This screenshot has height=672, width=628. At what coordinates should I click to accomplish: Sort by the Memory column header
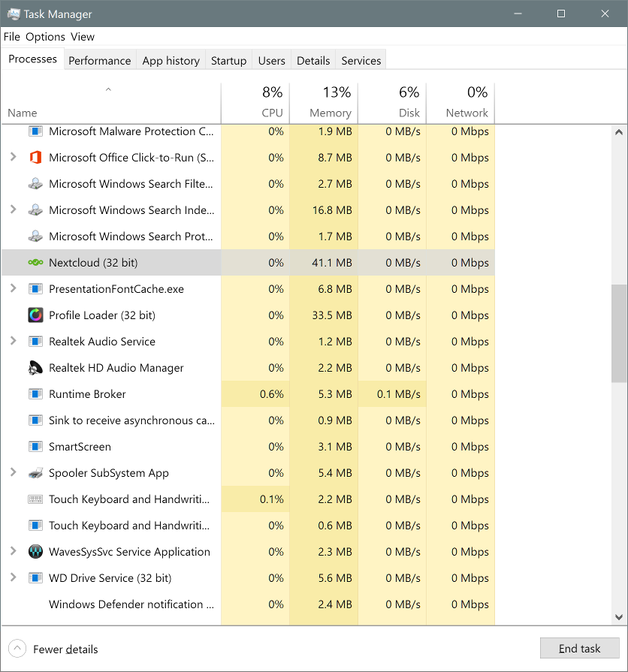click(x=324, y=103)
